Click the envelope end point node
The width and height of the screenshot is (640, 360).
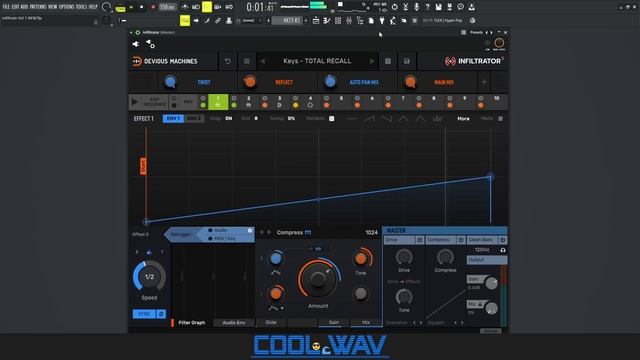(x=490, y=177)
